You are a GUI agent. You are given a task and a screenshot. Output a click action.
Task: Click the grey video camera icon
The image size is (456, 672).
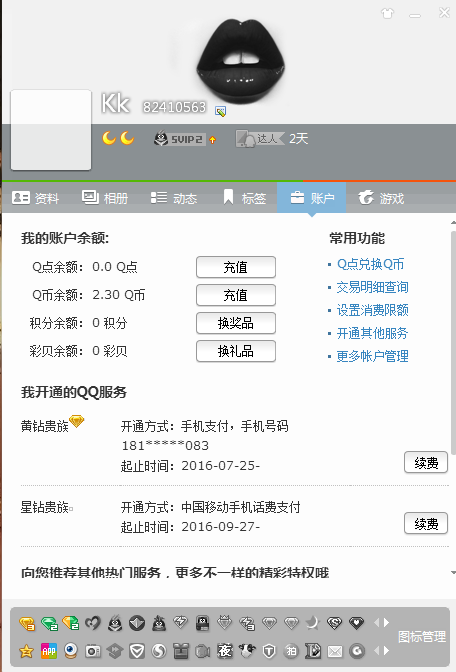point(203,651)
